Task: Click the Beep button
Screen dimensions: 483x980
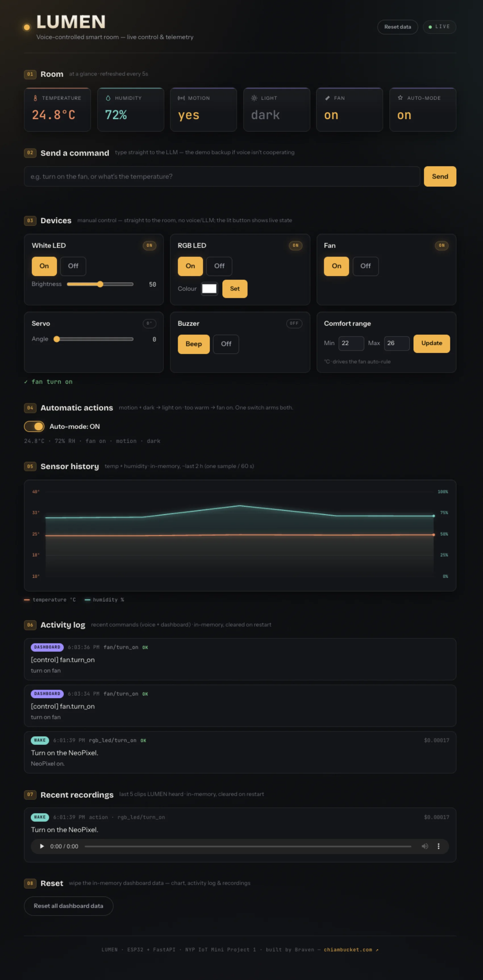Action: click(194, 344)
